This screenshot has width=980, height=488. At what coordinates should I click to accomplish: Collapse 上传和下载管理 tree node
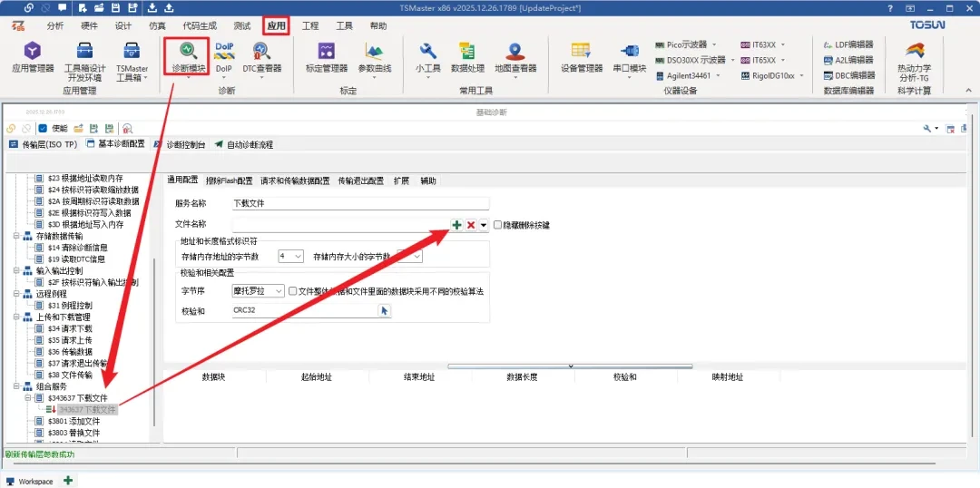pos(16,317)
